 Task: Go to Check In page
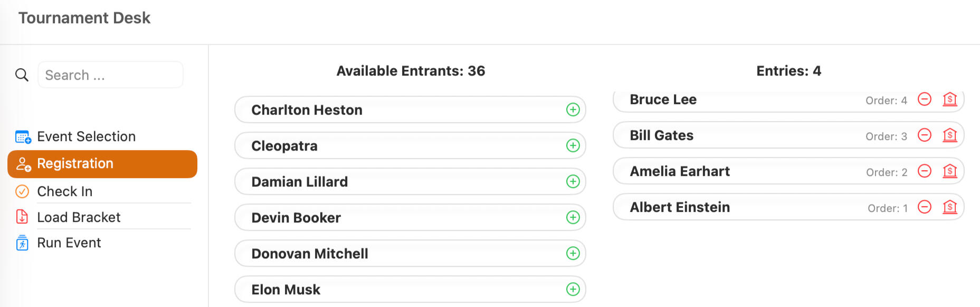tap(64, 191)
